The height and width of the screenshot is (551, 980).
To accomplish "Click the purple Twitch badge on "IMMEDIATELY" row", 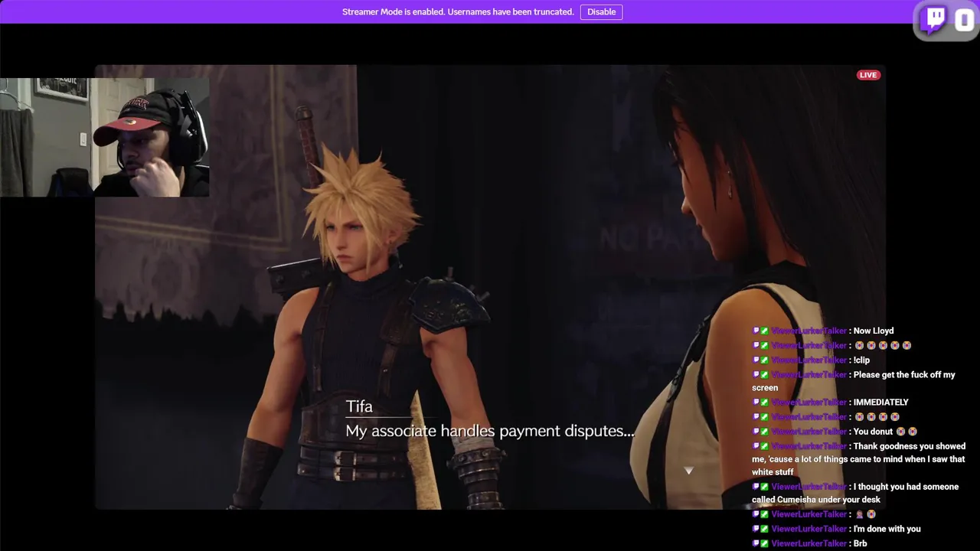I will [x=756, y=402].
